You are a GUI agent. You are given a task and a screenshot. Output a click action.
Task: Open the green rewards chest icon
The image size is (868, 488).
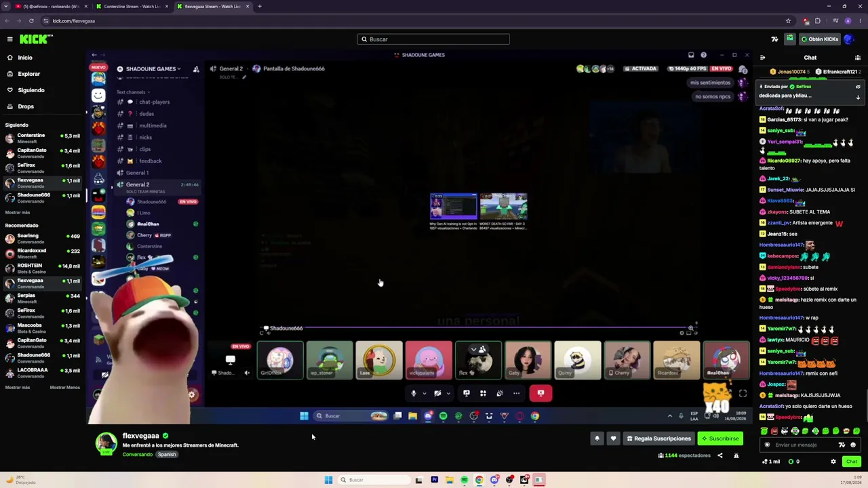tap(790, 39)
